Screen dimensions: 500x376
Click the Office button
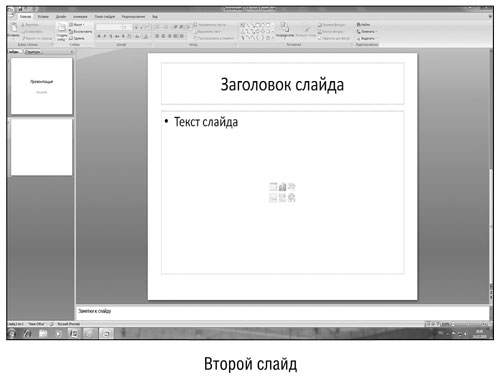point(11,13)
